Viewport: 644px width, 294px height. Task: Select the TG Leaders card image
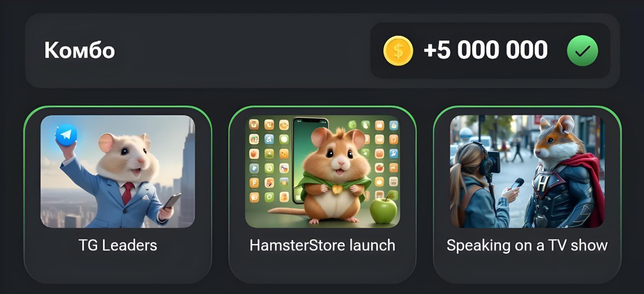[x=118, y=172]
